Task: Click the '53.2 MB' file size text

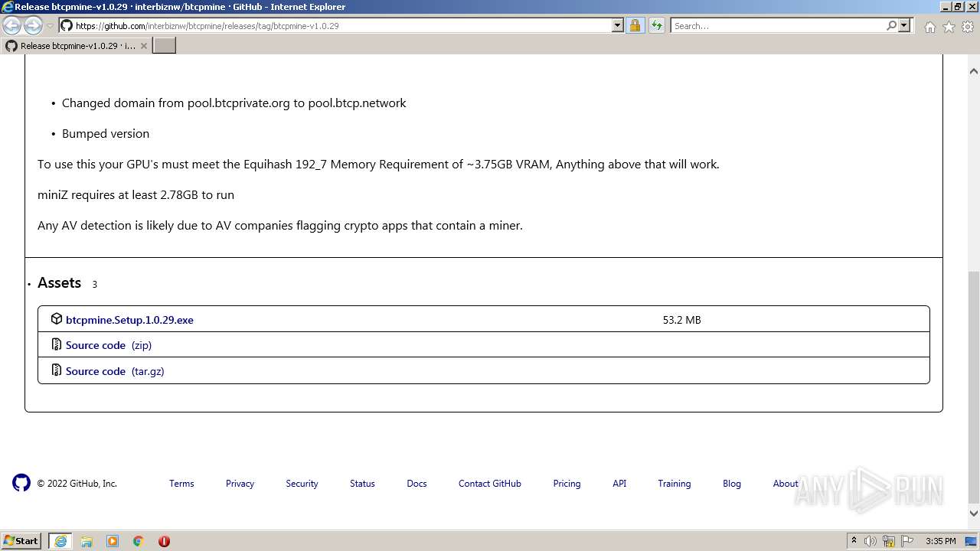Action: (x=681, y=320)
